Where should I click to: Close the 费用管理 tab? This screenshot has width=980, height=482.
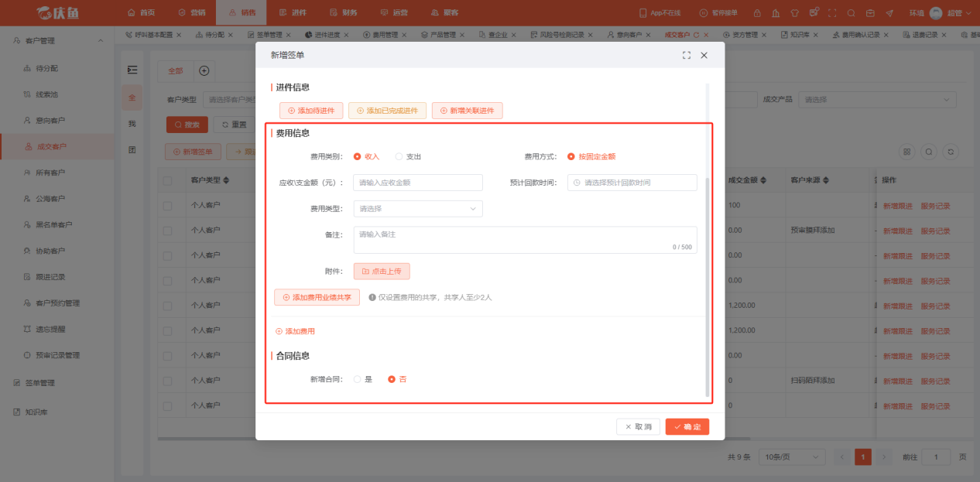(x=405, y=35)
